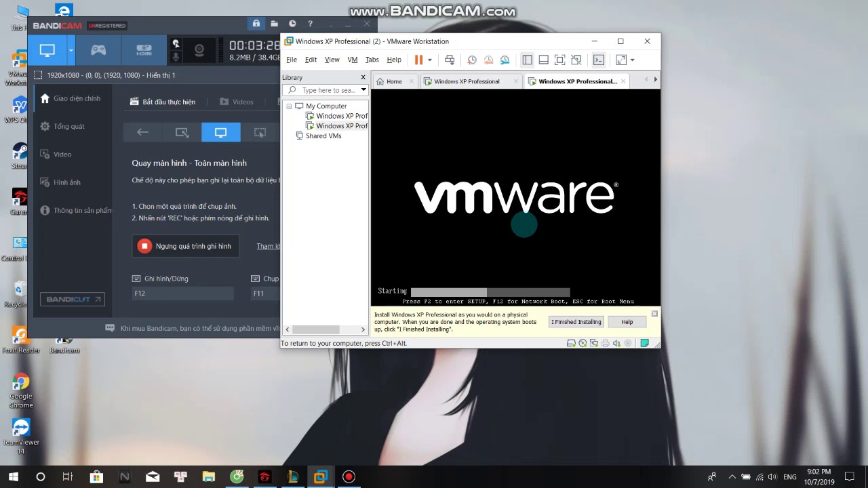Click the Help button in install notice

(x=627, y=322)
